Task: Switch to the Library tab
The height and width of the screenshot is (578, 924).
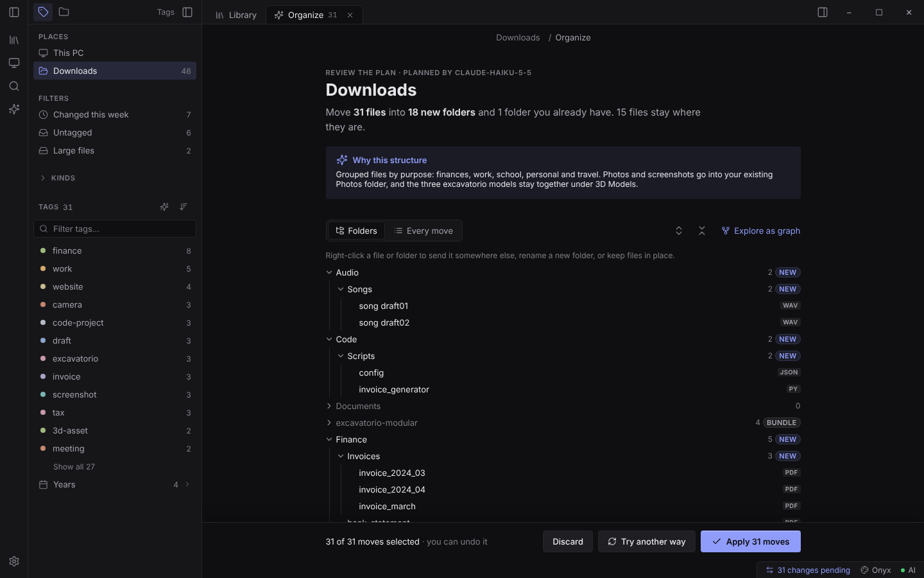Action: tap(236, 15)
